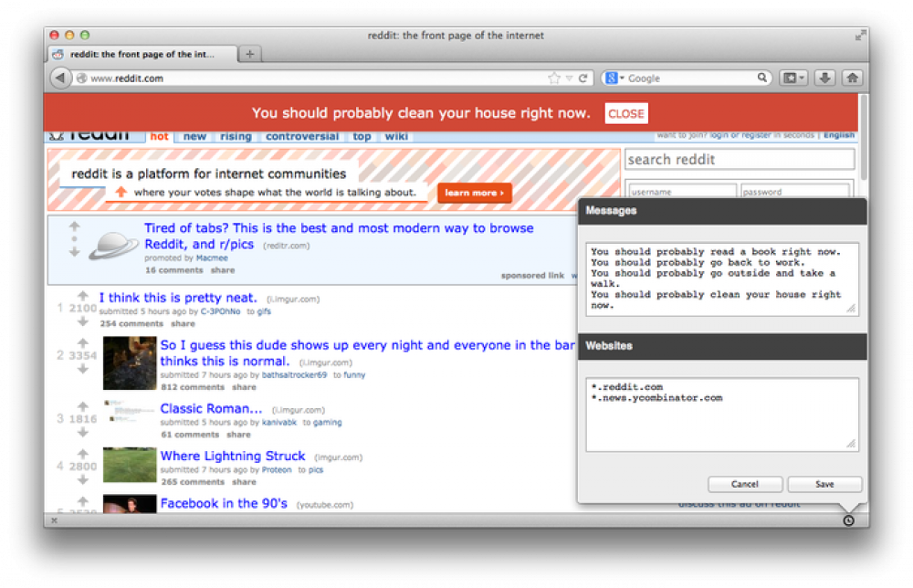The image size is (913, 588).
Task: Switch to the "rising" tab on reddit
Action: 236,136
